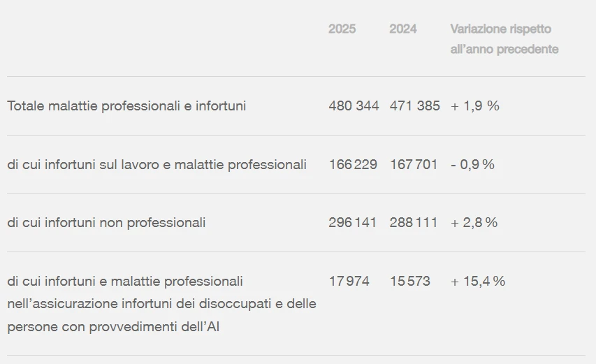Select the + 1,9 % variation cell
The height and width of the screenshot is (364, 596).
point(475,106)
